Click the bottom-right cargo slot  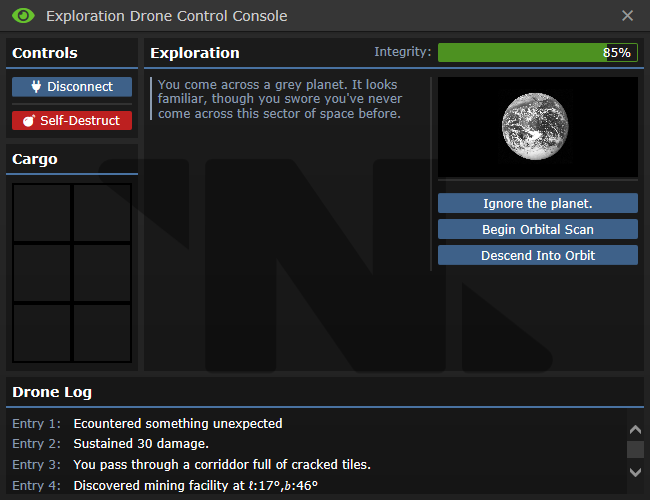pyautogui.click(x=102, y=333)
